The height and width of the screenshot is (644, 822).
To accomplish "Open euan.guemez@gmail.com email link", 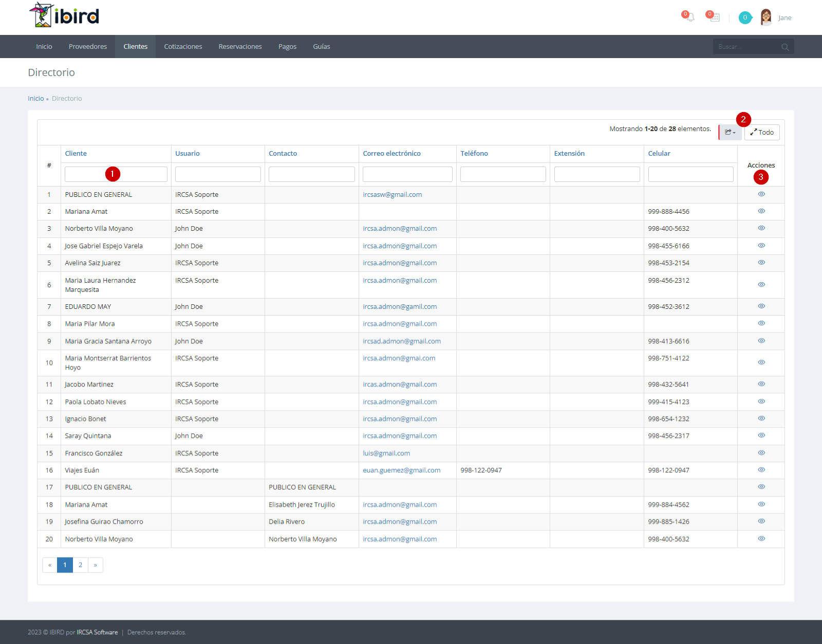I will coord(402,470).
